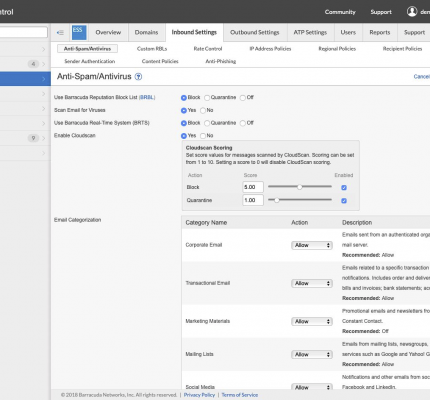Screen dimensions: 430x400
Task: Click sidebar badge showing 4
Action: [33, 64]
